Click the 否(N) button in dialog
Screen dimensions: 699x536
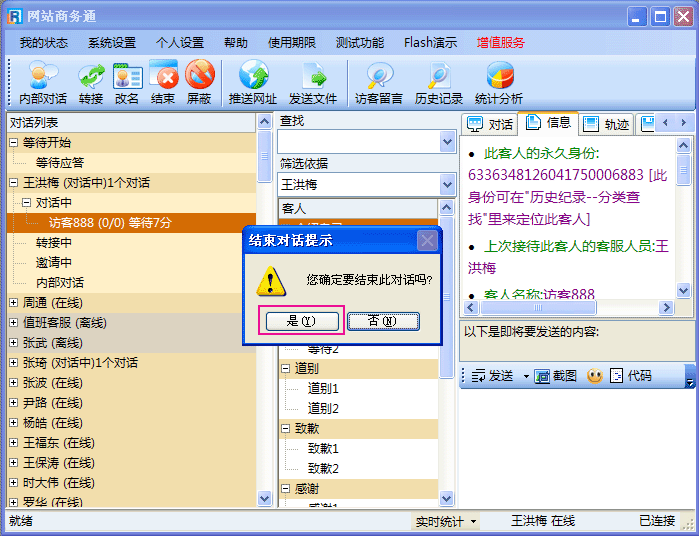coord(383,321)
